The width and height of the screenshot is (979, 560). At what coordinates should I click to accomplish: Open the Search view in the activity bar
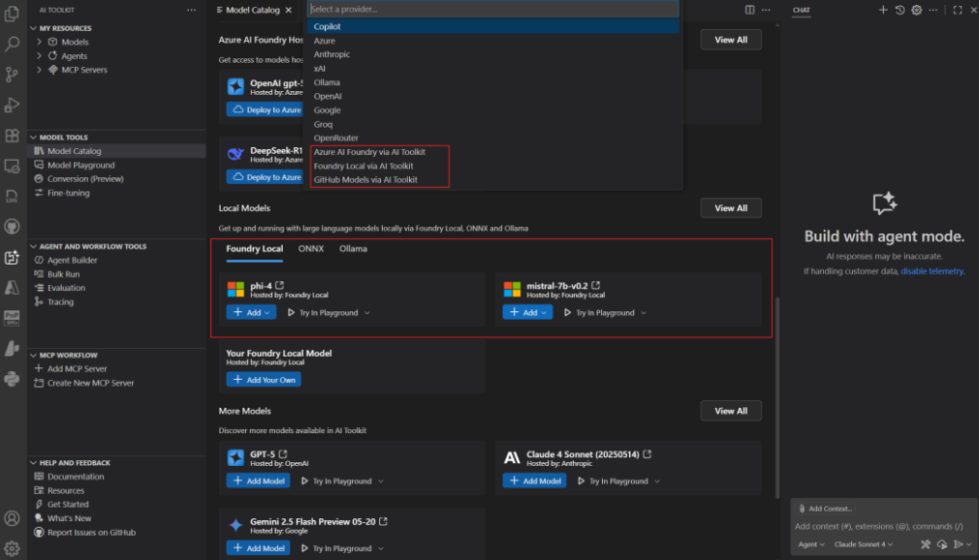[13, 43]
